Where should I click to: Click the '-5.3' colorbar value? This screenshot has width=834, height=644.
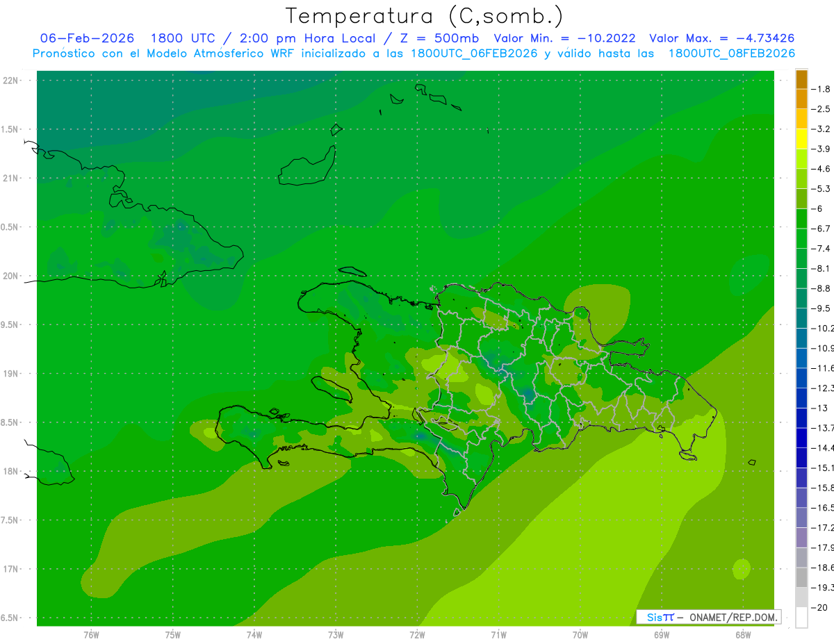point(821,188)
